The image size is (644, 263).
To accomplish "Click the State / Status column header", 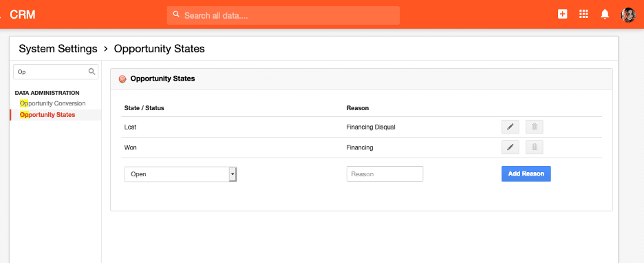I will (x=144, y=108).
